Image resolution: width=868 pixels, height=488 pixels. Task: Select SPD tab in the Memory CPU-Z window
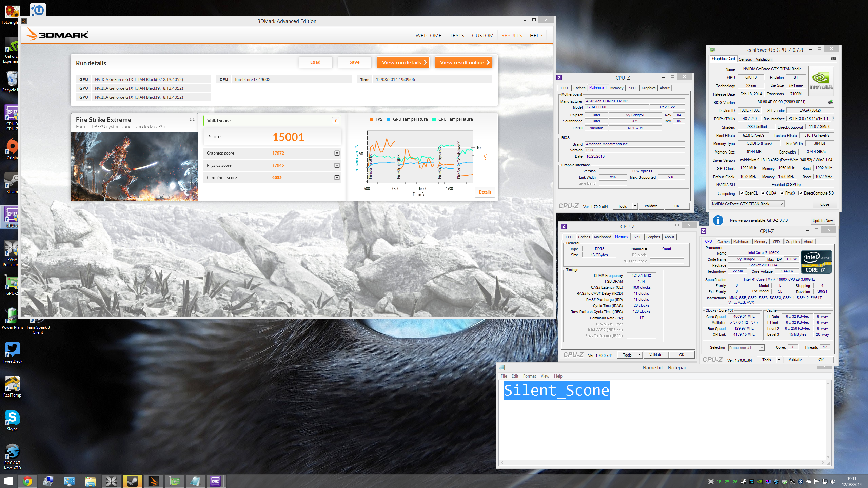click(x=637, y=237)
